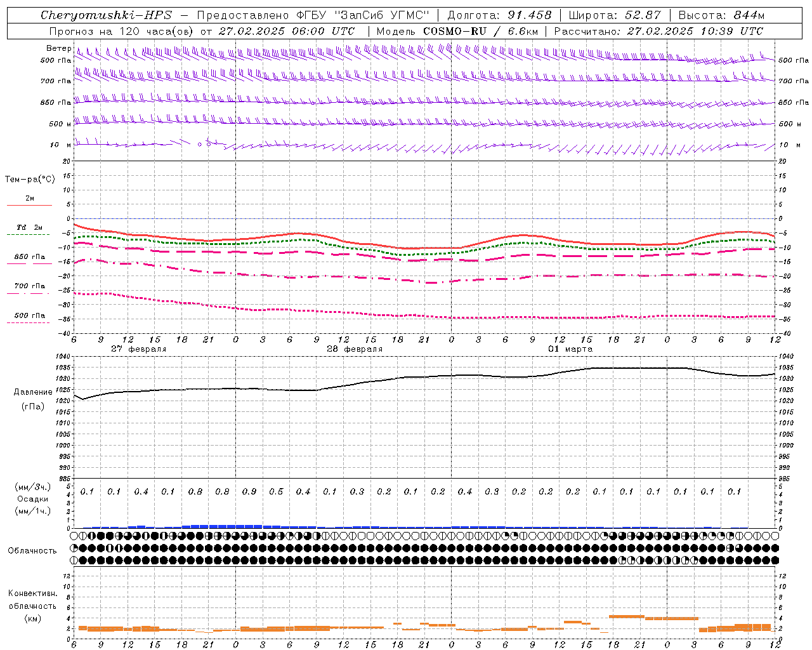Select the model name COSMO-RU / 6.6км
The image size is (812, 650).
click(x=481, y=31)
